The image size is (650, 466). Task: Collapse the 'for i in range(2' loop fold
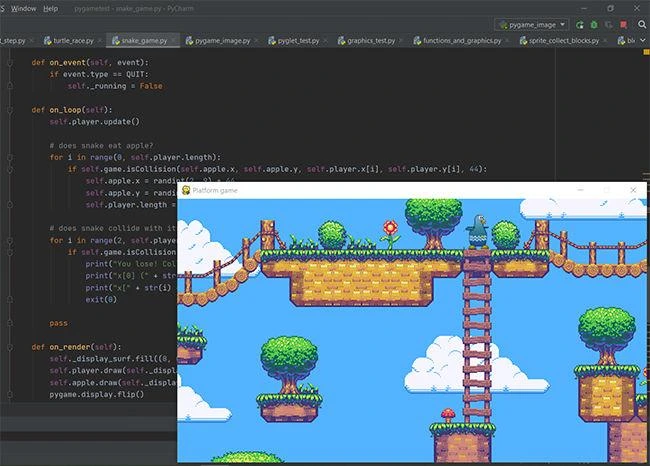(10, 240)
